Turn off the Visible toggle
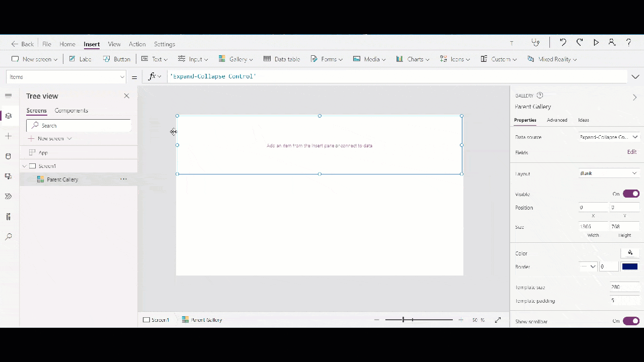This screenshot has width=644, height=362. click(x=631, y=194)
